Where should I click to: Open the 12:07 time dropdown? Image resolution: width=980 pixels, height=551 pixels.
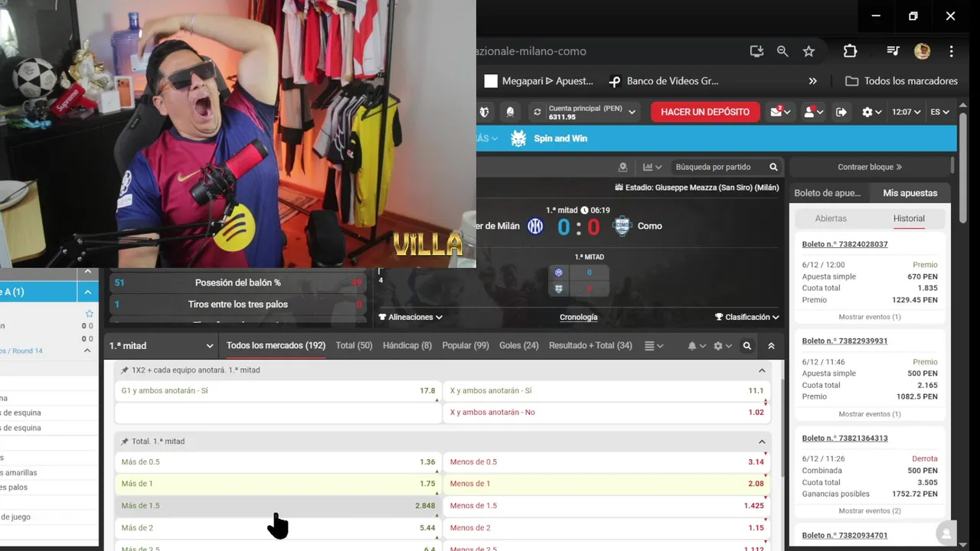[906, 112]
